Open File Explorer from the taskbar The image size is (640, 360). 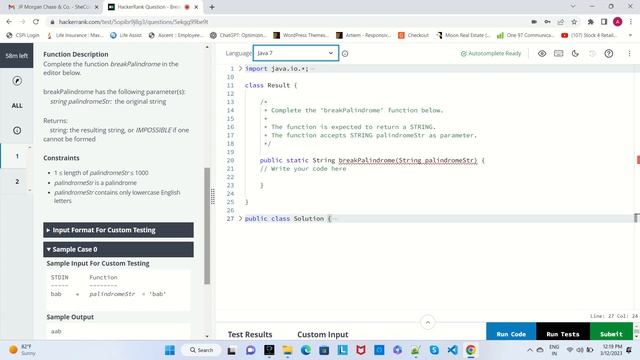tap(287, 350)
